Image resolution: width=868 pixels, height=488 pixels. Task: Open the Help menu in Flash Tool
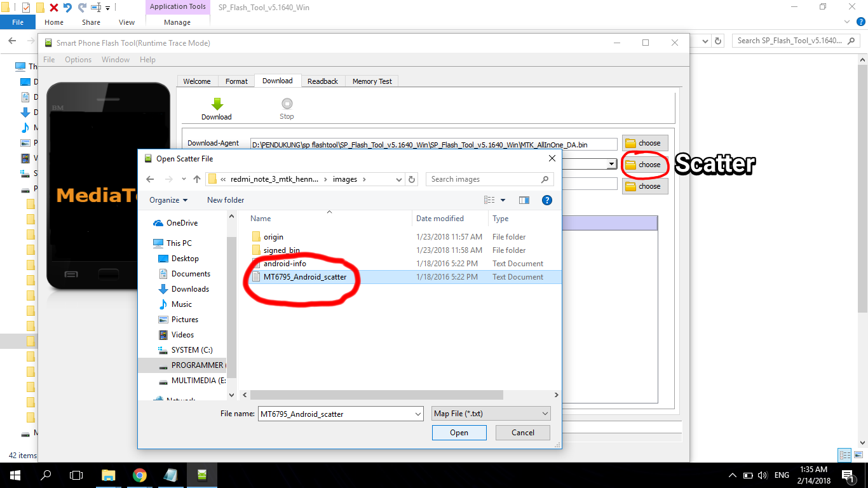point(147,60)
